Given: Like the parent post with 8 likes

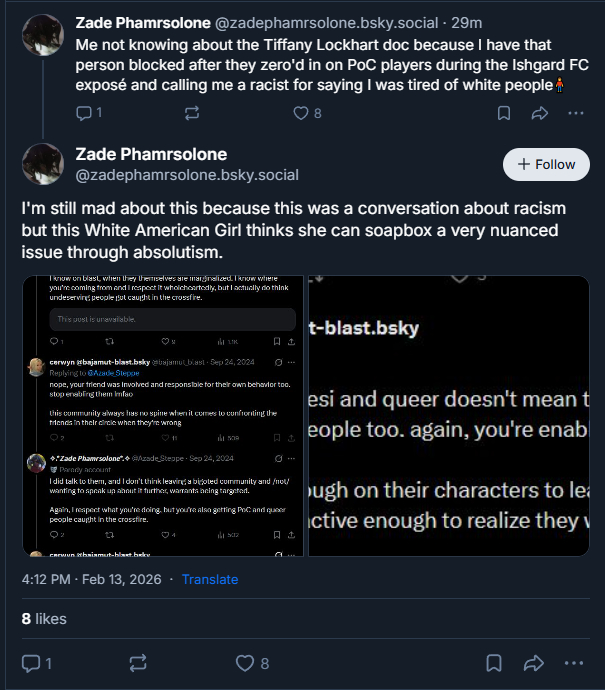Looking at the screenshot, I should click(x=301, y=113).
